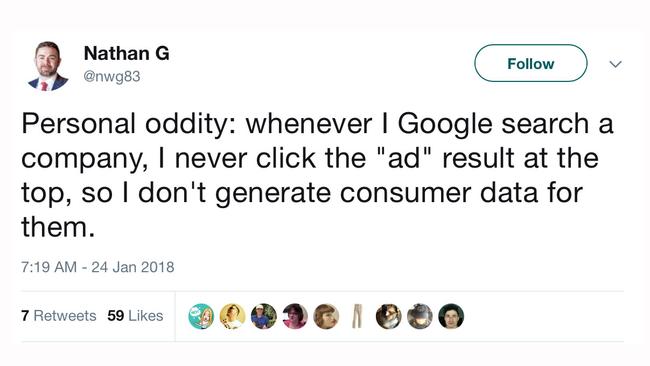The image size is (650, 366).
Task: Follow Nathan G
Action: [x=531, y=63]
